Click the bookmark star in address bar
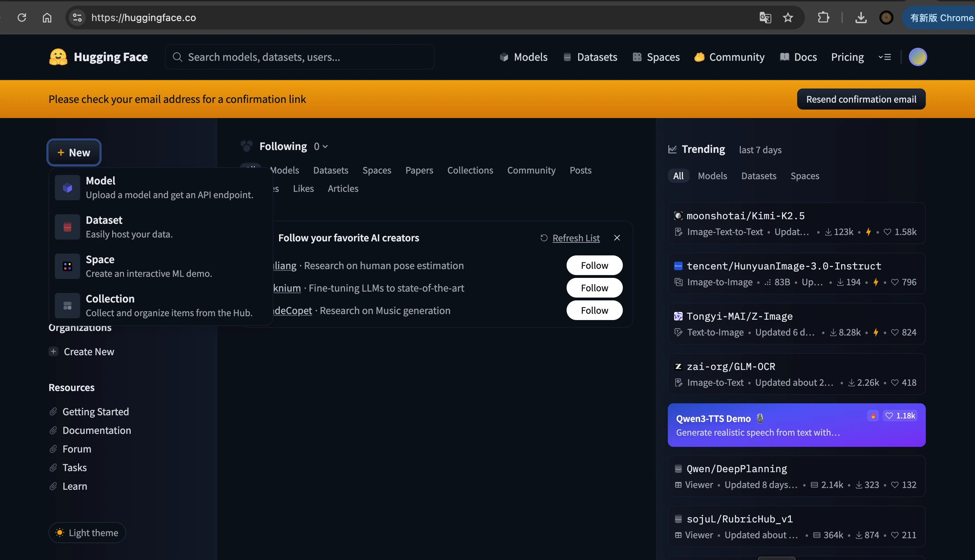The width and height of the screenshot is (975, 560). [x=788, y=18]
